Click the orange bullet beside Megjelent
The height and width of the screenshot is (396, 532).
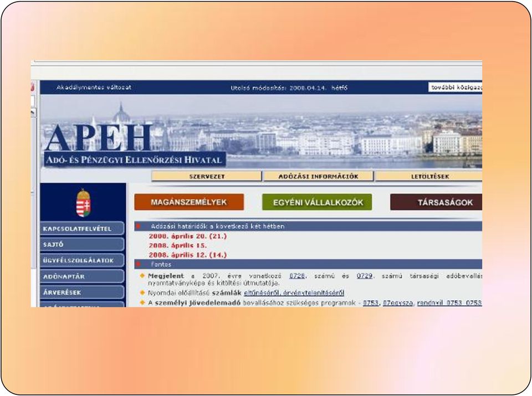(x=142, y=276)
